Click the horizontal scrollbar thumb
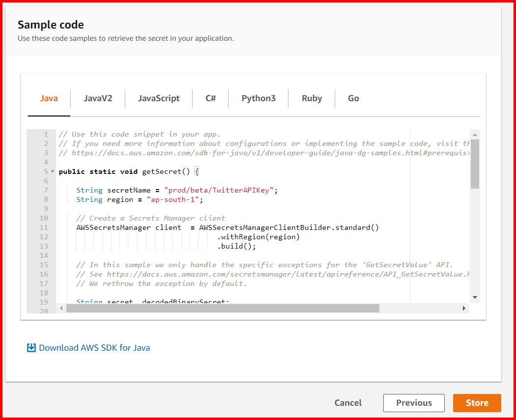Image resolution: width=516 pixels, height=420 pixels. point(221,308)
